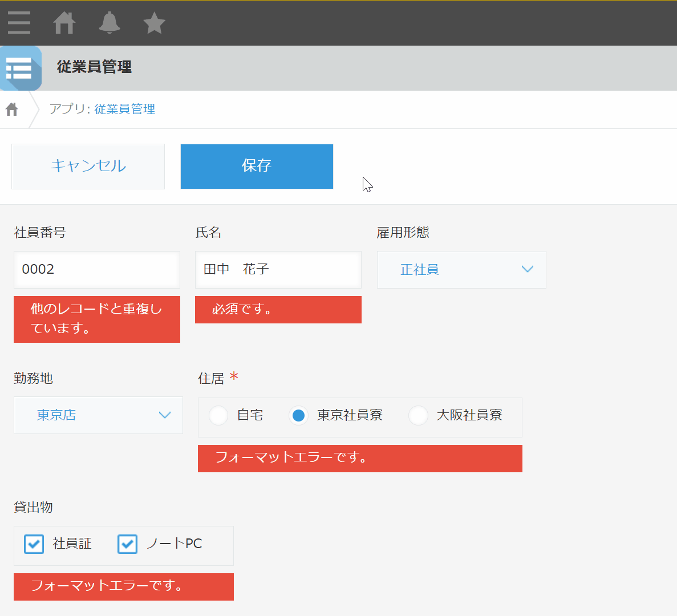Click the 雇用形態 field label

pos(403,232)
